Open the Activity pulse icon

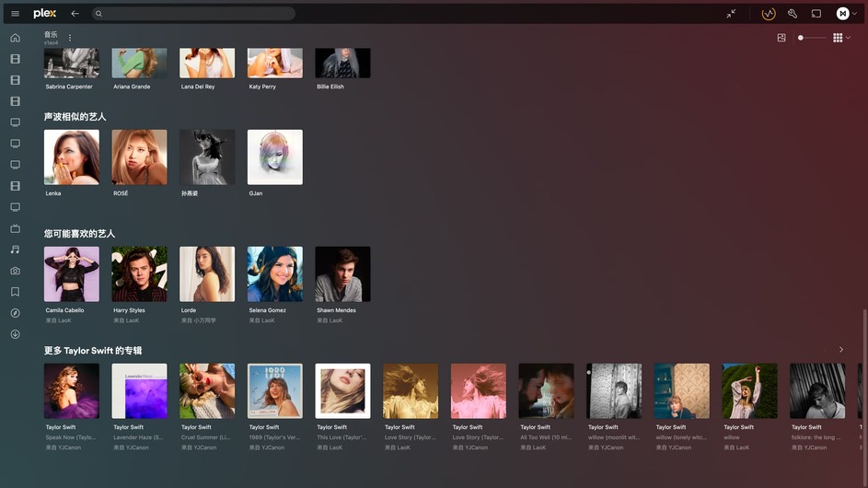click(x=769, y=13)
